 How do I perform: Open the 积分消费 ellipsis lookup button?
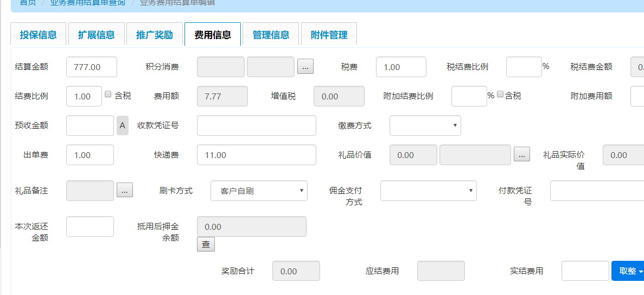tap(305, 67)
